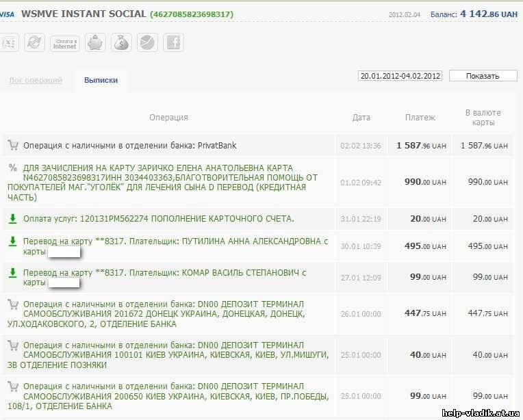
Task: Click the piggy bank icon
Action: click(94, 43)
